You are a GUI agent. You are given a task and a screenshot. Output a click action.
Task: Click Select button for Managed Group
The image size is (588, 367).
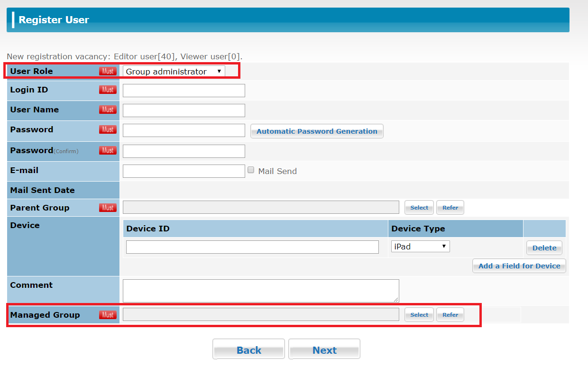pos(419,315)
